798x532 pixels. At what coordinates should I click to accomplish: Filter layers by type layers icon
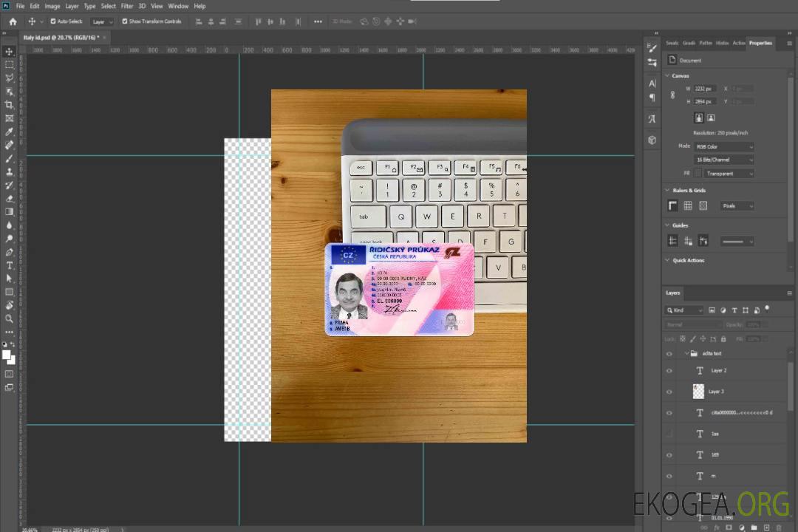click(734, 310)
